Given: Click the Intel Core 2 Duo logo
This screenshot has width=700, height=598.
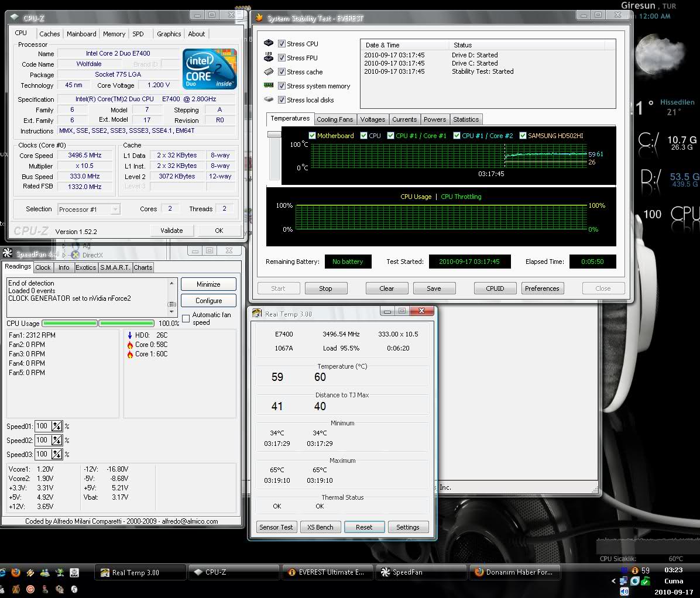Looking at the screenshot, I should 210,69.
